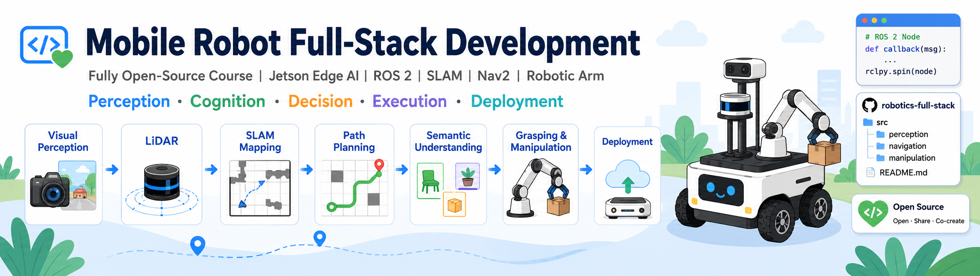Click the SLAM Mapping grid map image
Image resolution: width=980 pixels, height=276 pixels.
point(260,188)
